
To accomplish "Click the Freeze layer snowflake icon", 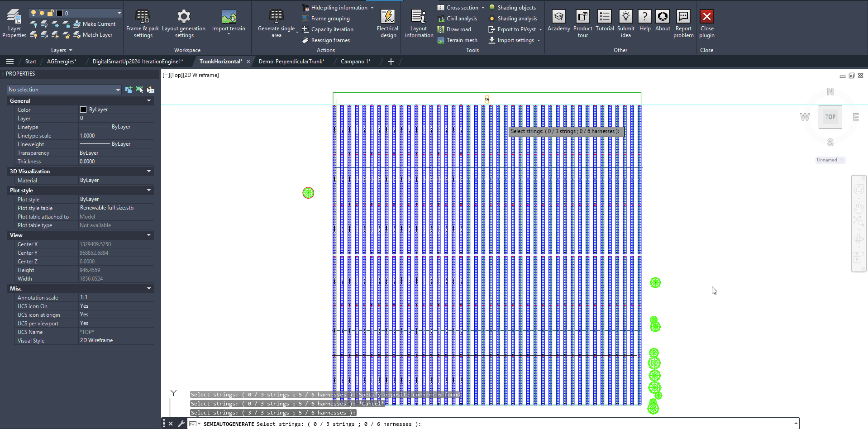I will tap(55, 24).
